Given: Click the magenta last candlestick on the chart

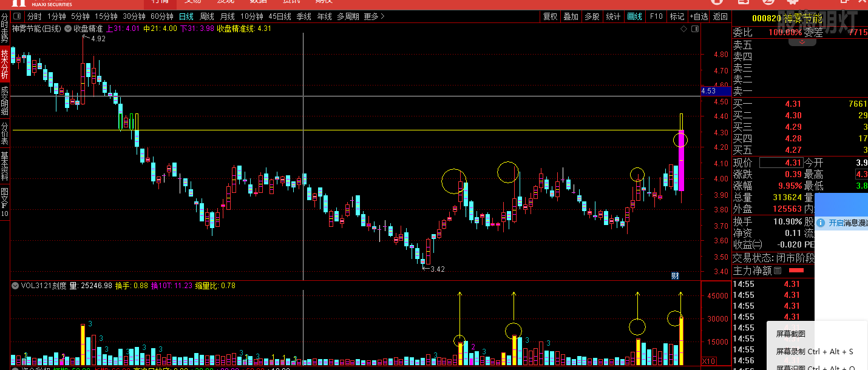Looking at the screenshot, I should point(681,161).
